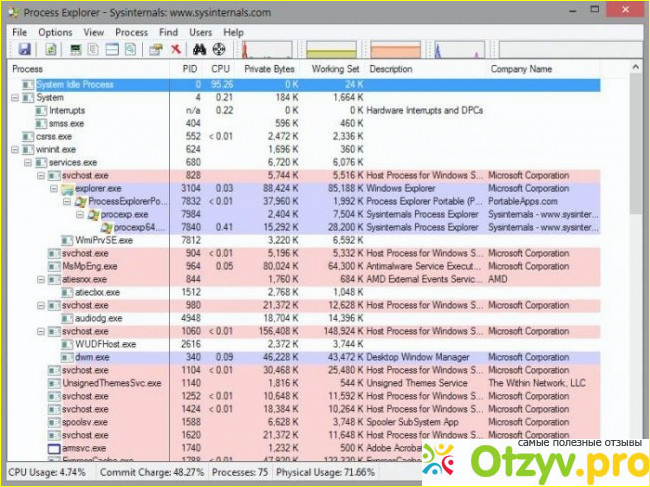Screen dimensions: 650x487
Task: Collapse the System process tree node
Action: (14, 98)
